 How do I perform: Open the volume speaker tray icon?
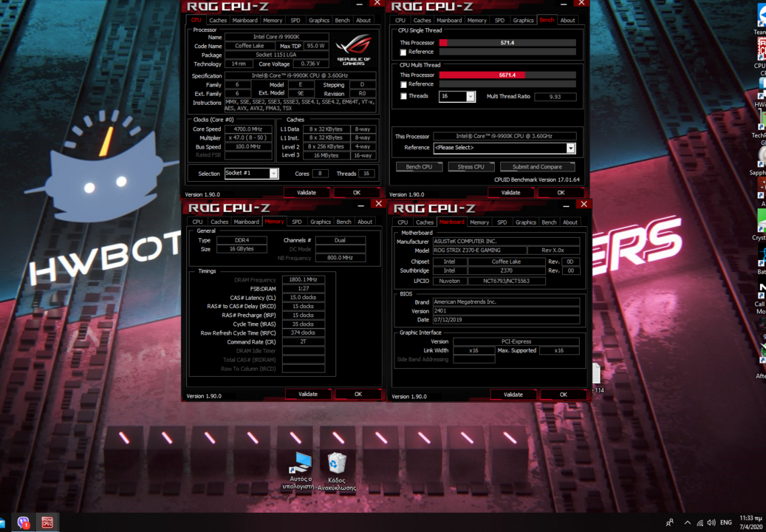(711, 522)
